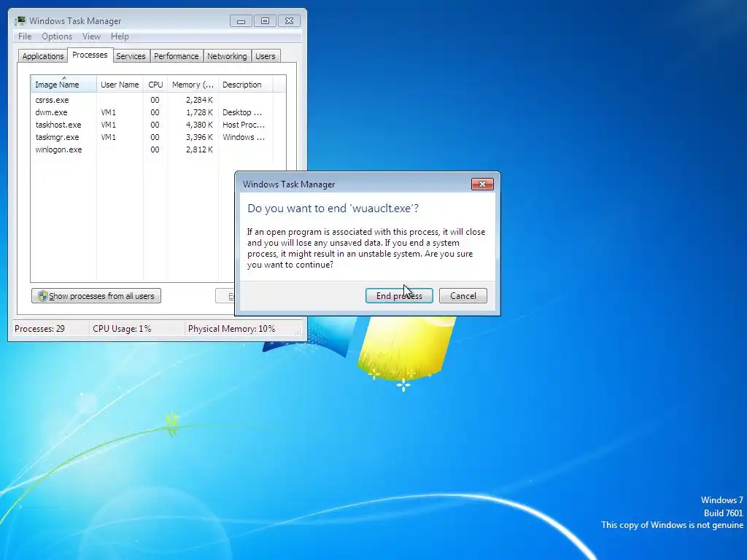747x560 pixels.
Task: Open the Help menu
Action: (120, 36)
